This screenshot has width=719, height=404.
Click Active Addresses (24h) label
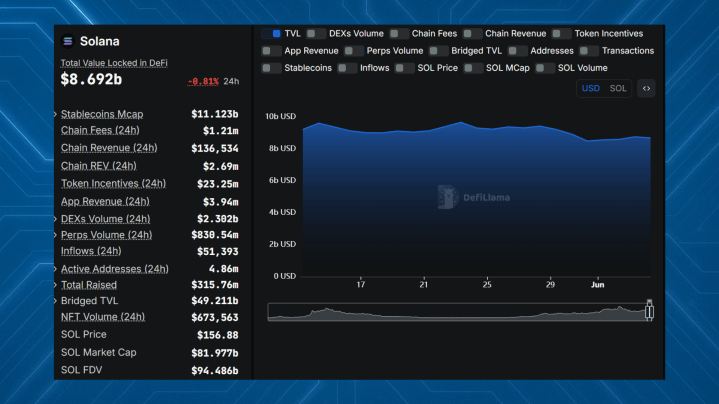[x=115, y=269]
